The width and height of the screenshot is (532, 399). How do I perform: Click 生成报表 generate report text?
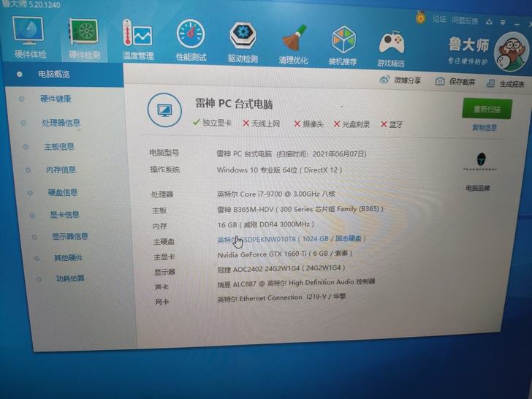pos(512,84)
